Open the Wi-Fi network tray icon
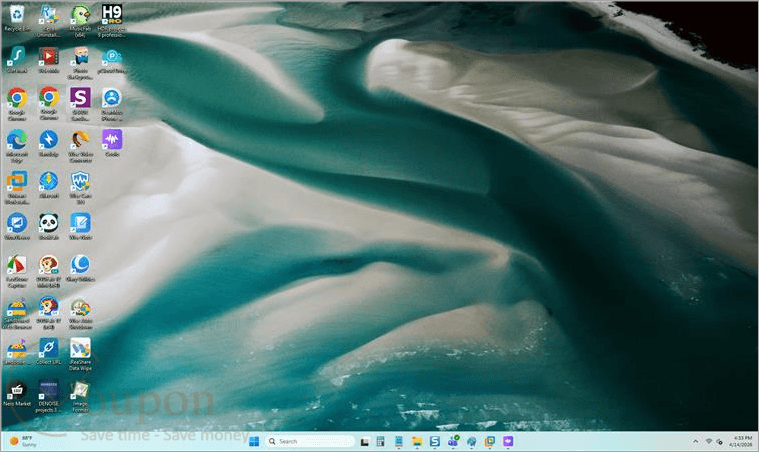The image size is (759, 452). 709,441
